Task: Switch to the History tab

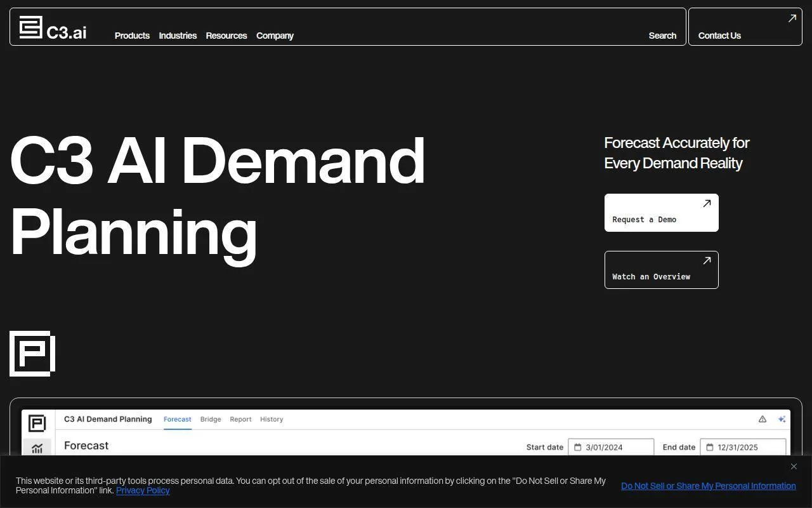Action: pyautogui.click(x=272, y=419)
